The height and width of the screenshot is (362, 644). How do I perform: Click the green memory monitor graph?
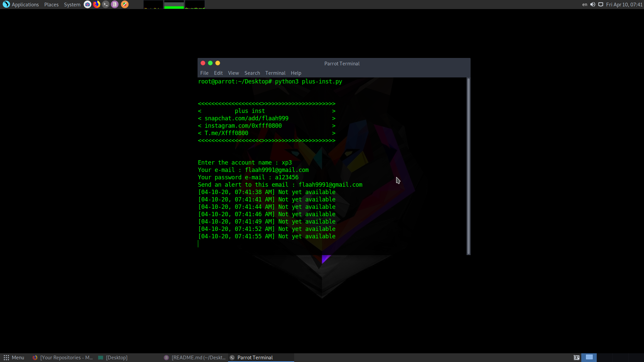pyautogui.click(x=174, y=4)
